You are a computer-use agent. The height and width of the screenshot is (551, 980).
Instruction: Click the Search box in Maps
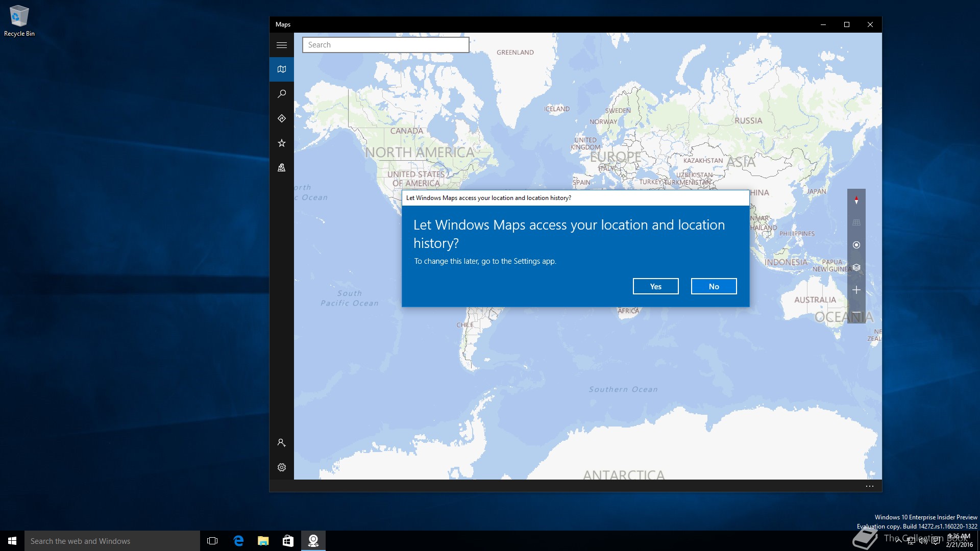[385, 45]
